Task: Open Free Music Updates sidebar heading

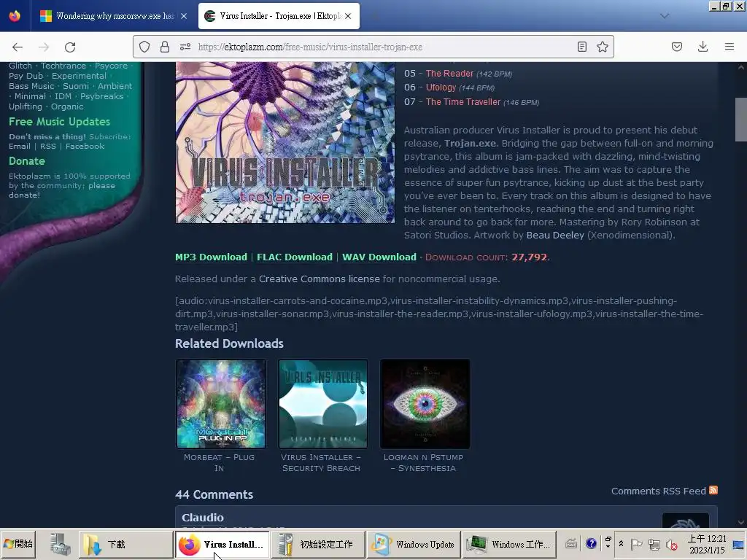Action: point(60,122)
